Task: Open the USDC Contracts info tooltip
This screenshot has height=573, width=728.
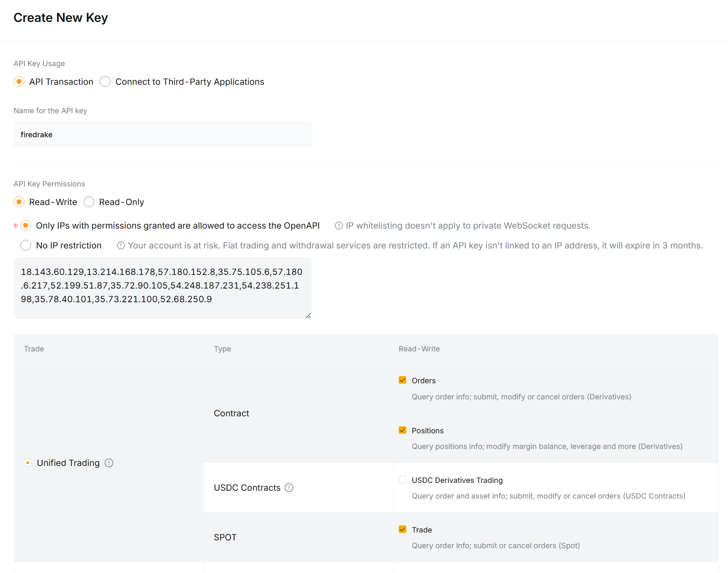Action: pyautogui.click(x=289, y=488)
